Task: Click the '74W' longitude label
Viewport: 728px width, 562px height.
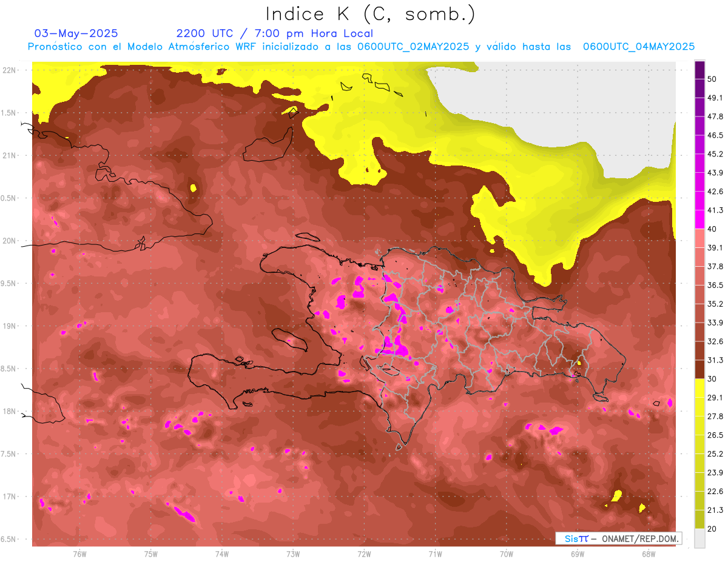Action: [x=221, y=554]
